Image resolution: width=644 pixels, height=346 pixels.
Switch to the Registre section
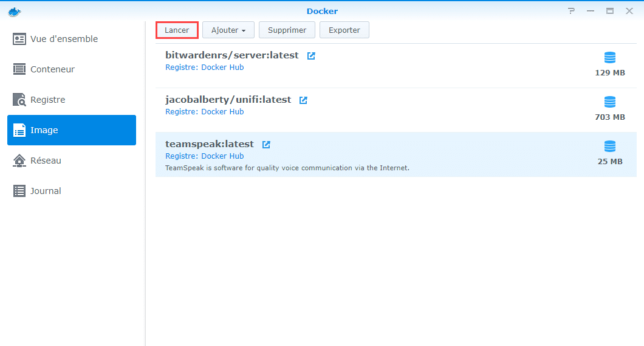[72, 100]
